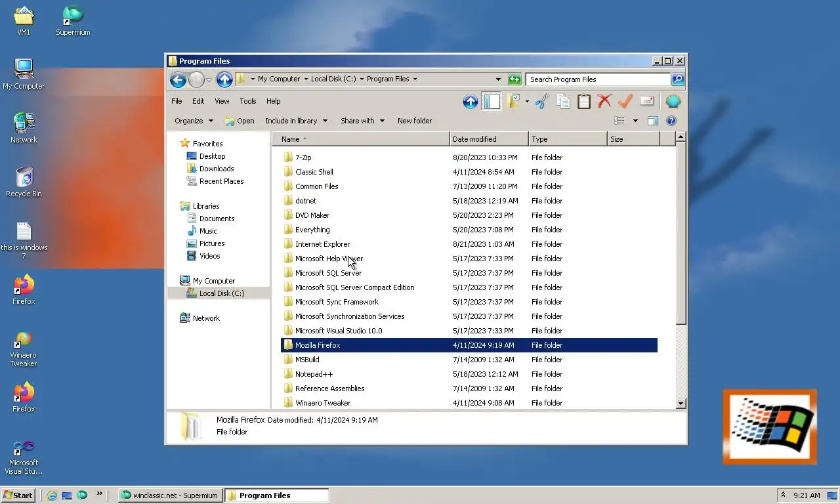Click the New folder button
The image size is (840, 504).
[x=415, y=121]
